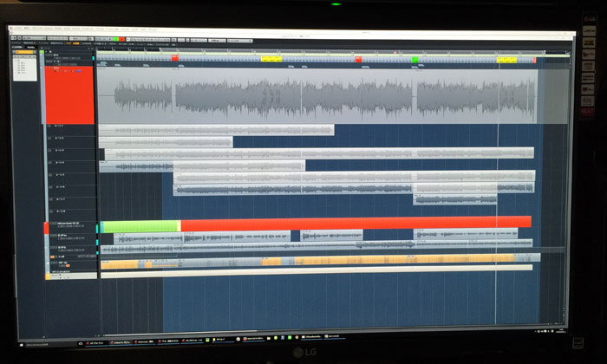
Task: Open Task View from the Windows taskbar
Action: (x=81, y=343)
